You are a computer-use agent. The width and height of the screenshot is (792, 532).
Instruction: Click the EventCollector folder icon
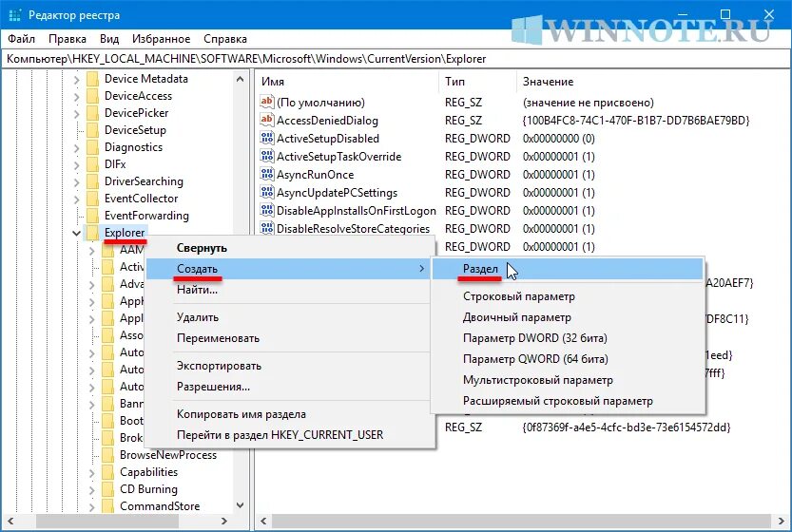[x=93, y=199]
